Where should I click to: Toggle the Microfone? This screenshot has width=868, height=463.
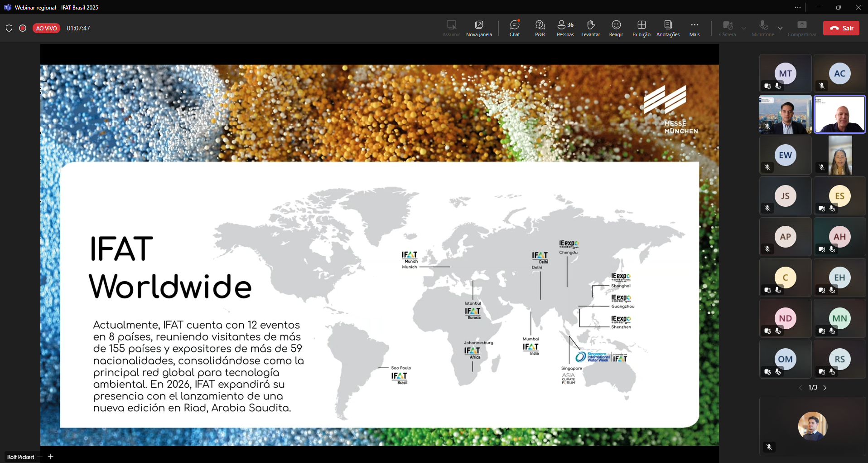(763, 28)
